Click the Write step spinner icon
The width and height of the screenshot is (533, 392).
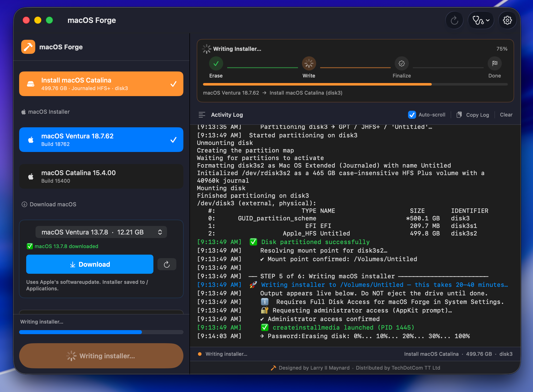tap(309, 63)
